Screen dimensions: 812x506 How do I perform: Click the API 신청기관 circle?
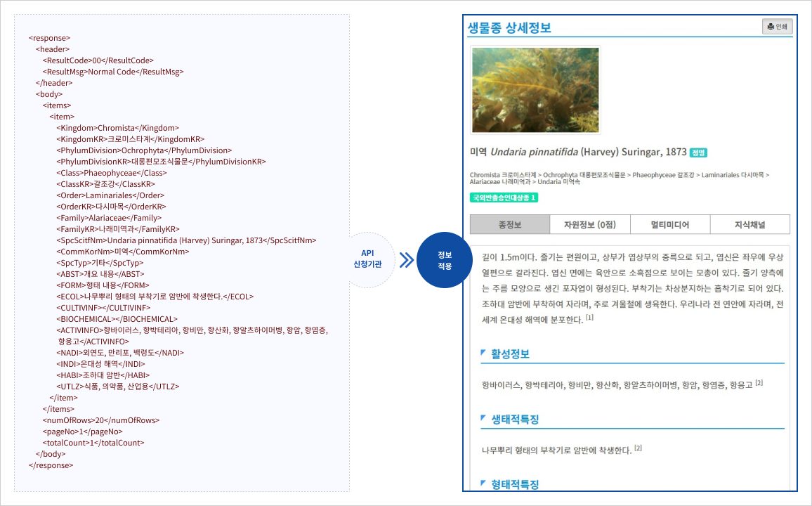coord(367,259)
